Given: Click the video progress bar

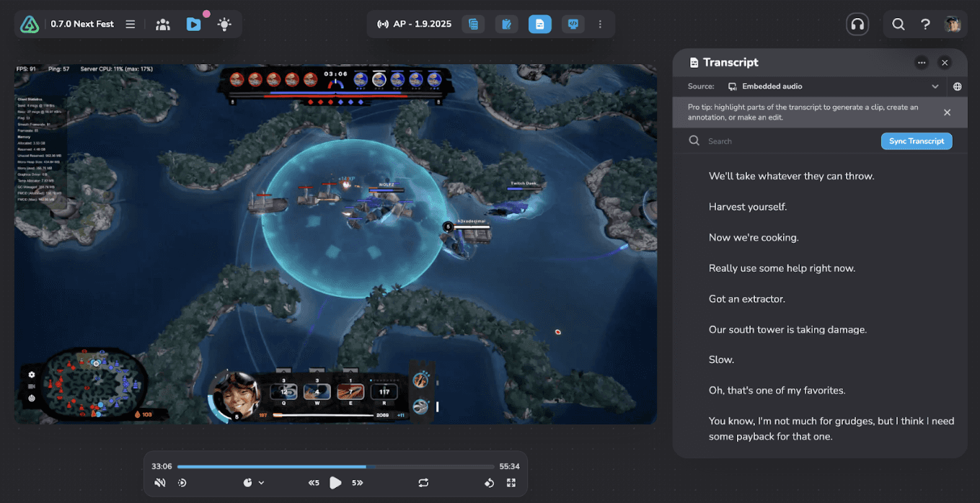Looking at the screenshot, I should coord(335,467).
